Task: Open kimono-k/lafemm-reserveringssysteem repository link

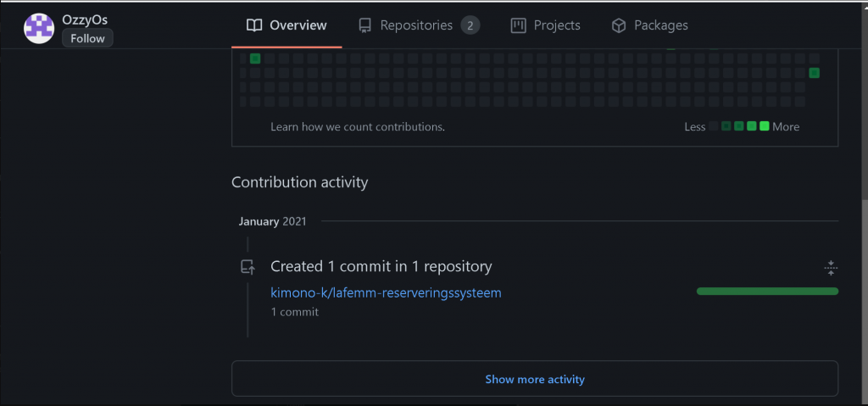Action: pos(386,292)
